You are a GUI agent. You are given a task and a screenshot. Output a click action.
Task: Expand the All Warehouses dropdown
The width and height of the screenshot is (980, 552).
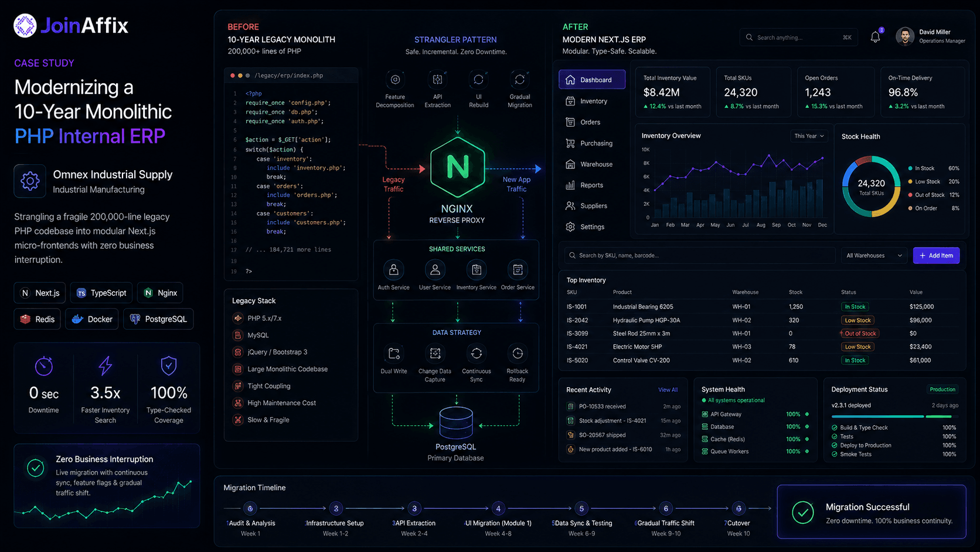(x=874, y=255)
